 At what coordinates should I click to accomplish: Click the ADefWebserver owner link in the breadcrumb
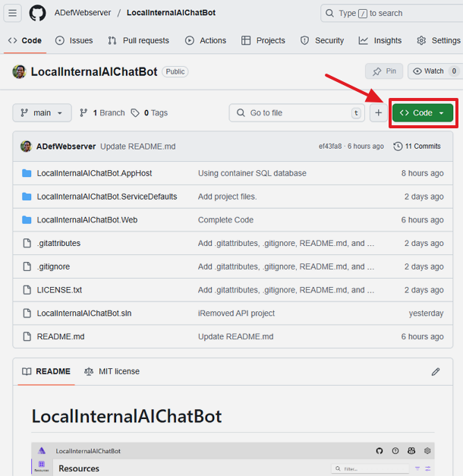(83, 13)
